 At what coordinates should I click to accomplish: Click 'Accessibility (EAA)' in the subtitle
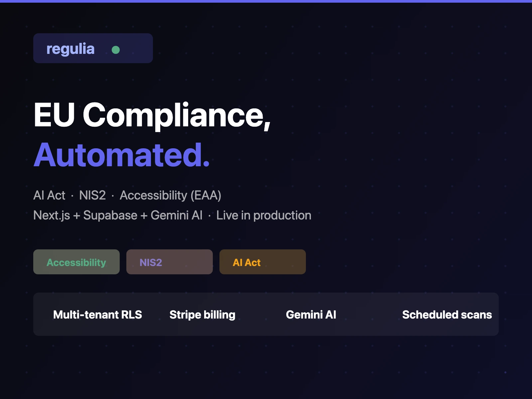170,196
